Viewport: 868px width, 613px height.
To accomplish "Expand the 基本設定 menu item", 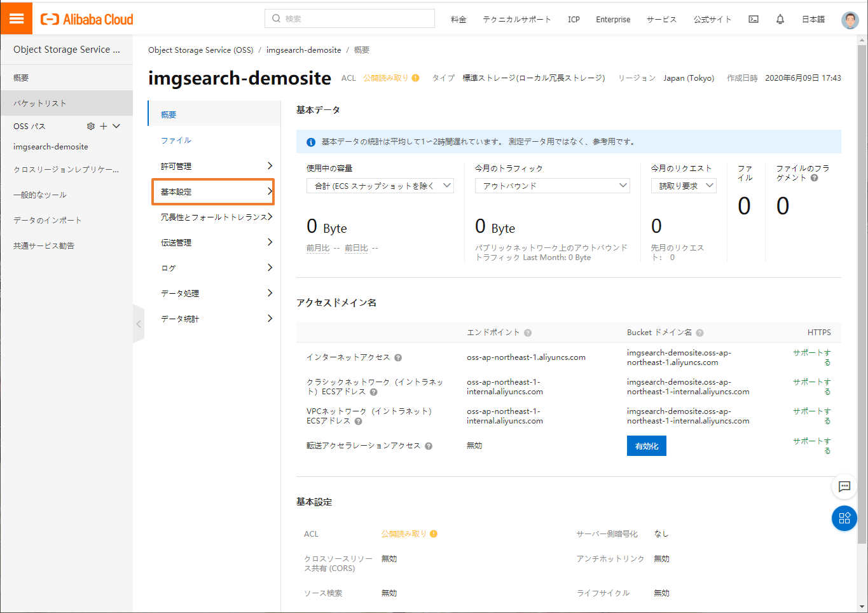I will (x=214, y=191).
